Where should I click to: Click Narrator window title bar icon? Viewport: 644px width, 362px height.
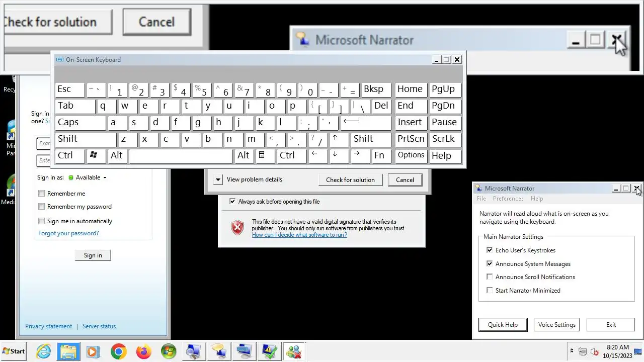(478, 188)
